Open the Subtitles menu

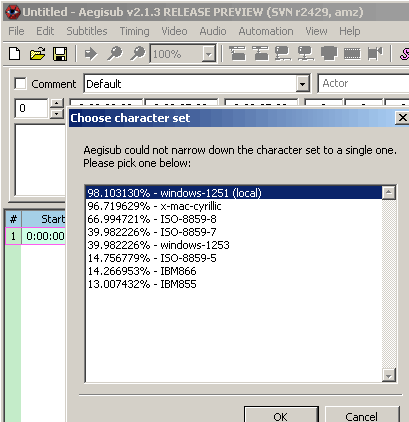(x=87, y=31)
